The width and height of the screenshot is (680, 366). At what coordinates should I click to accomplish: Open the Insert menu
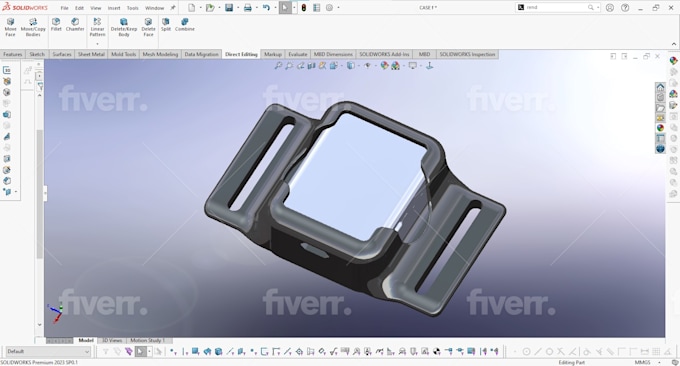(x=114, y=8)
